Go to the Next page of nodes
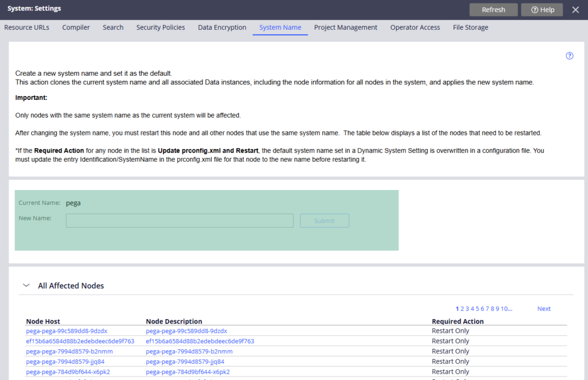 tap(544, 309)
